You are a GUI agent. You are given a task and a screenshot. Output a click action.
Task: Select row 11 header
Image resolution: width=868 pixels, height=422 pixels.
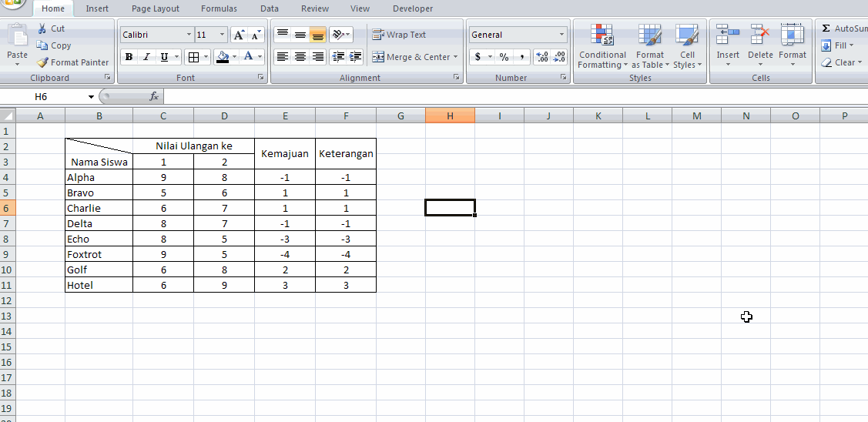click(8, 285)
